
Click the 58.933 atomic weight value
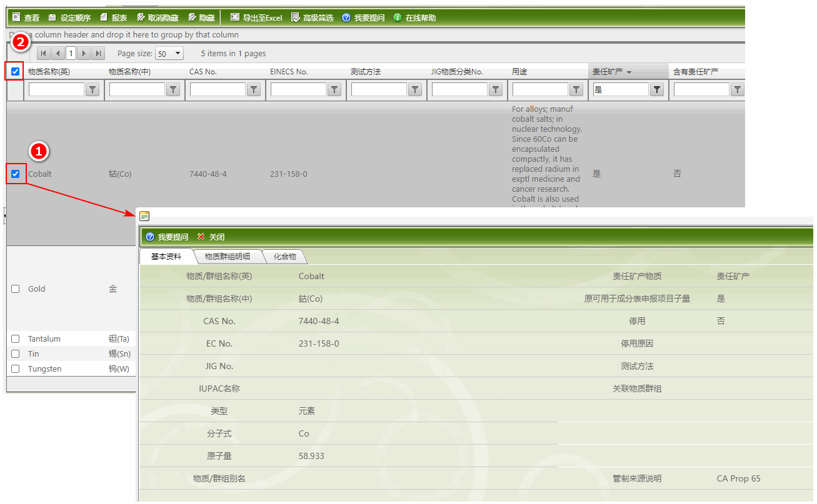(x=311, y=456)
